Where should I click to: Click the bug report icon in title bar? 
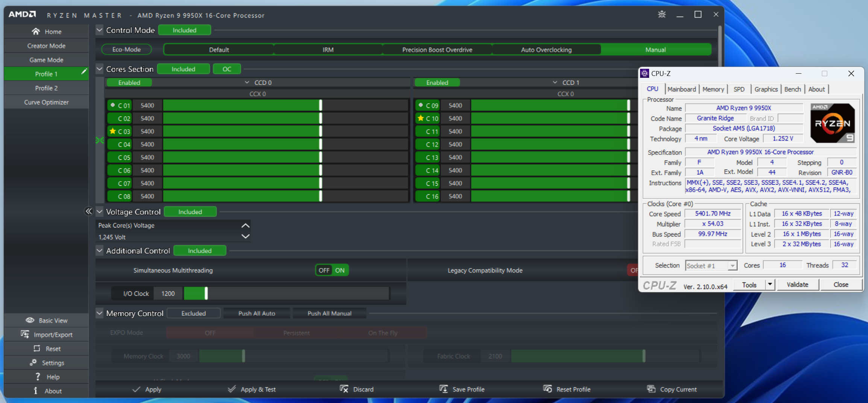pyautogui.click(x=662, y=14)
